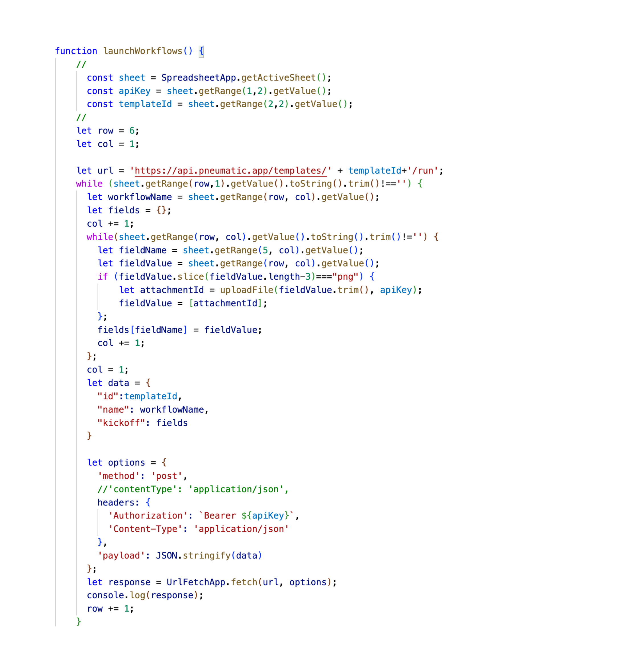The width and height of the screenshot is (638, 672).
Task: Click the 'method': 'post' property
Action: click(x=142, y=476)
